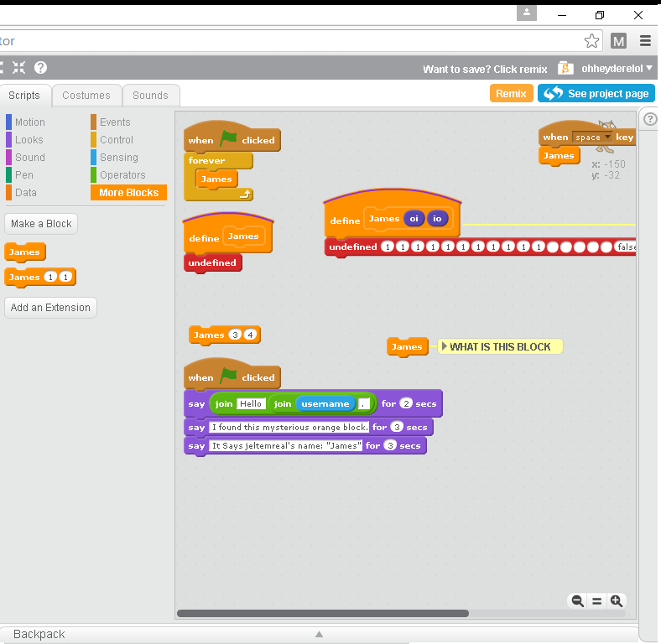Click the palette James 1 1 block
Viewport: 661px width, 644px height.
click(x=40, y=277)
